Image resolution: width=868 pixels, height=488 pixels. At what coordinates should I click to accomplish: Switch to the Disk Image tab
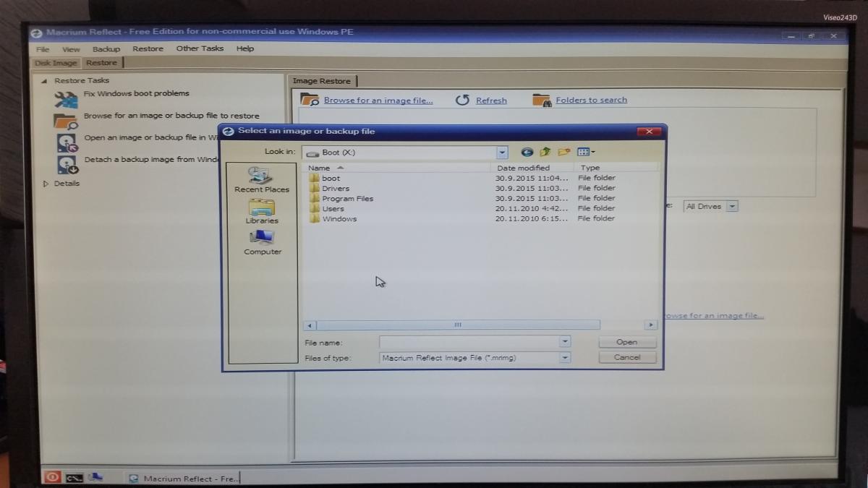tap(56, 63)
